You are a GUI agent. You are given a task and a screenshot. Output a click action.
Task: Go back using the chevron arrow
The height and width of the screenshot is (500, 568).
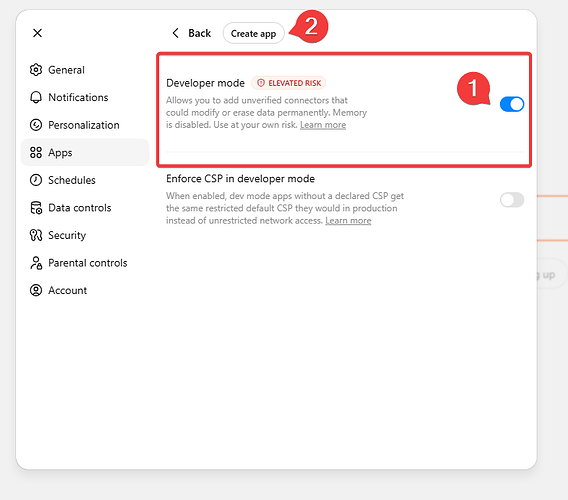tap(175, 33)
